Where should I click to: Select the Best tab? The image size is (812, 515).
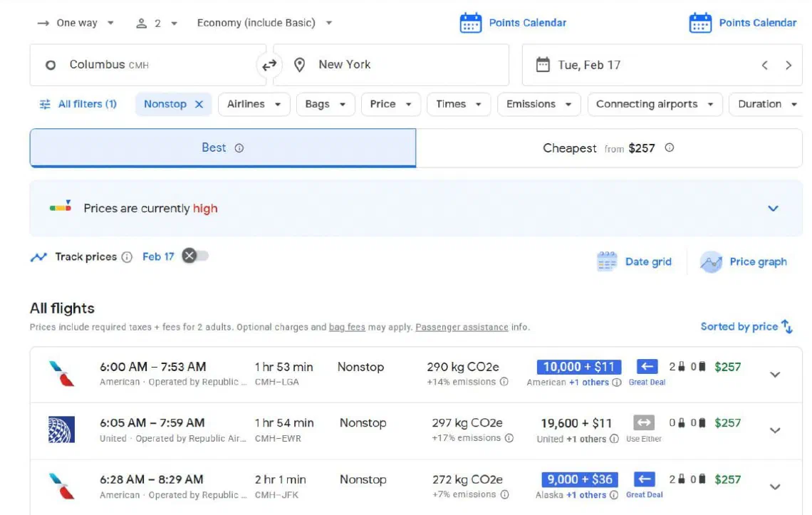[223, 147]
